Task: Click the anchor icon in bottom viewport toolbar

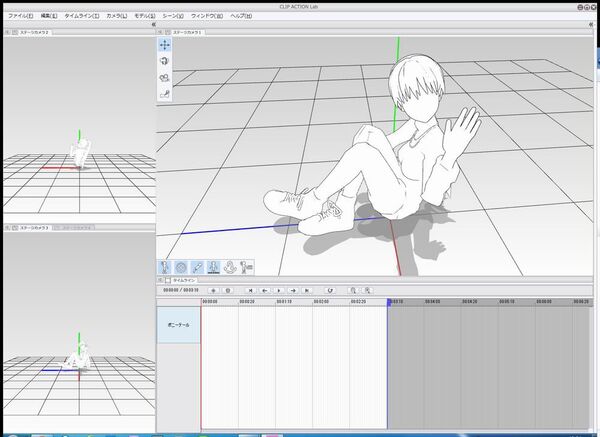Action: [x=229, y=267]
